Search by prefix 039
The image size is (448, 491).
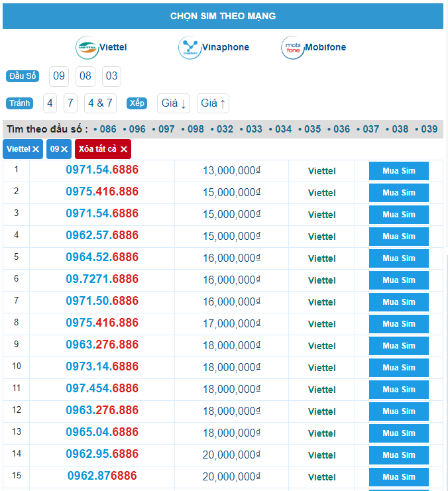[x=429, y=129]
